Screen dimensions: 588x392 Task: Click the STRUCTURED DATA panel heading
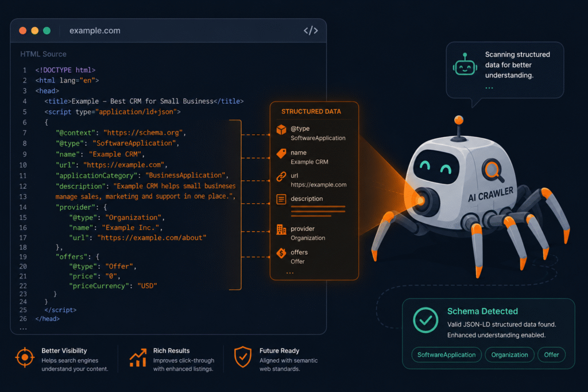(x=311, y=111)
